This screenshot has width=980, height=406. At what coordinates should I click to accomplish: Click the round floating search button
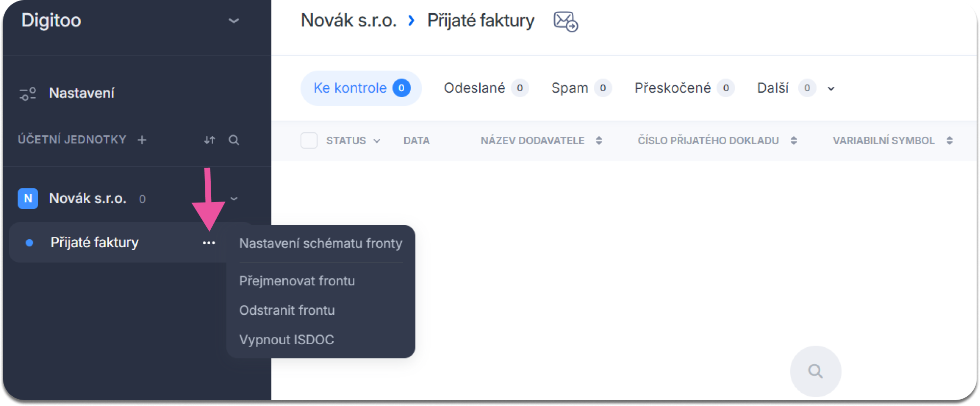click(x=815, y=371)
